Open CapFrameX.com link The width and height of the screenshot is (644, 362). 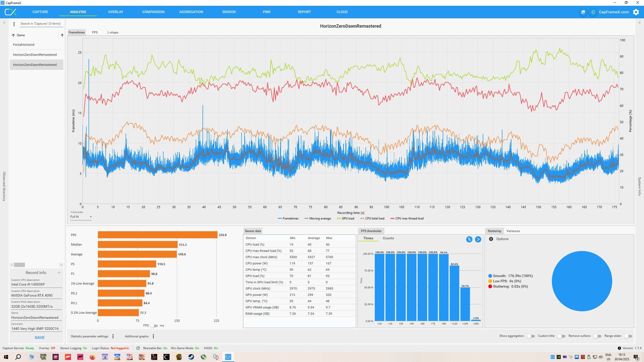(x=614, y=12)
